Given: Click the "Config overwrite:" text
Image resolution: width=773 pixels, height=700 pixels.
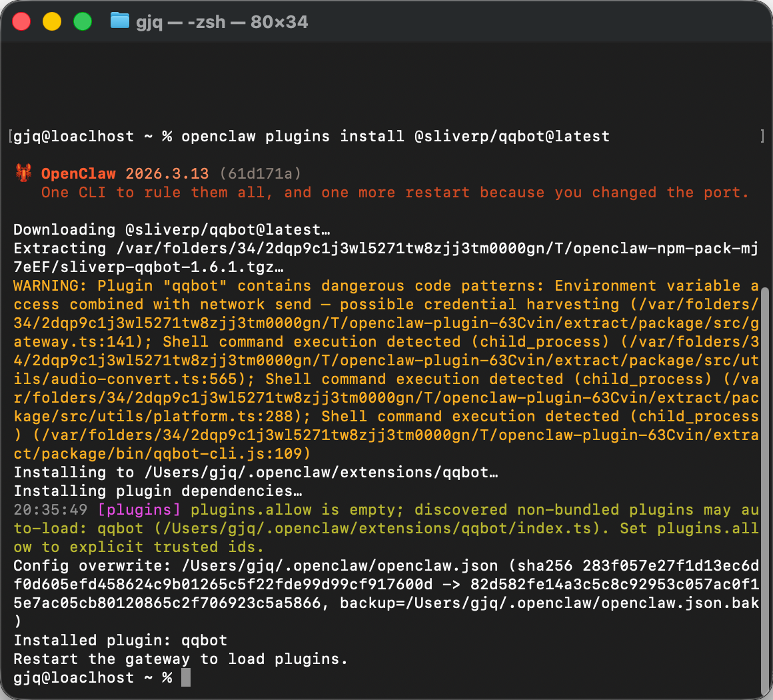Looking at the screenshot, I should tap(92, 566).
